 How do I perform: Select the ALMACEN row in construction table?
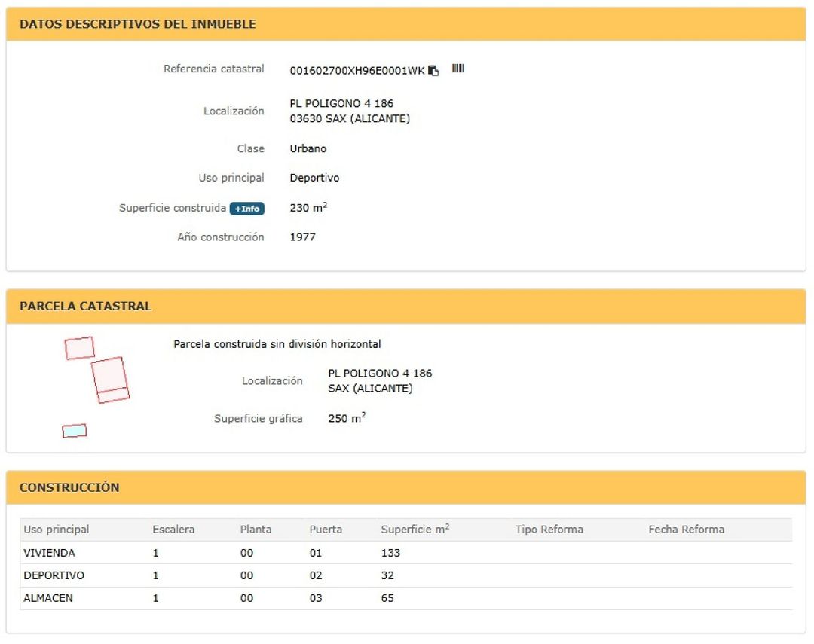[x=406, y=598]
